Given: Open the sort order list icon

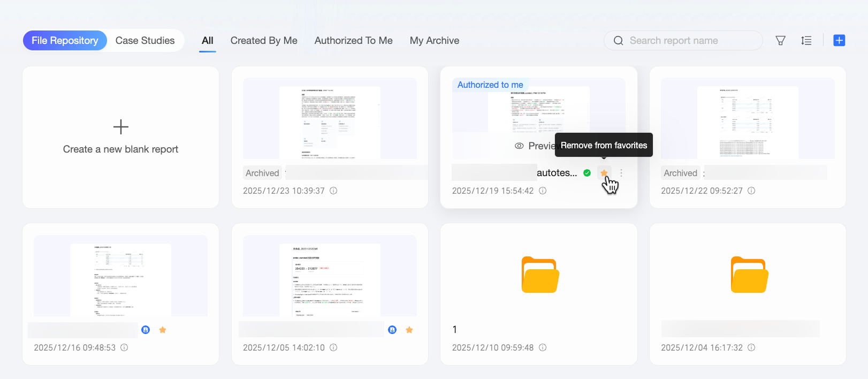Looking at the screenshot, I should (x=806, y=41).
